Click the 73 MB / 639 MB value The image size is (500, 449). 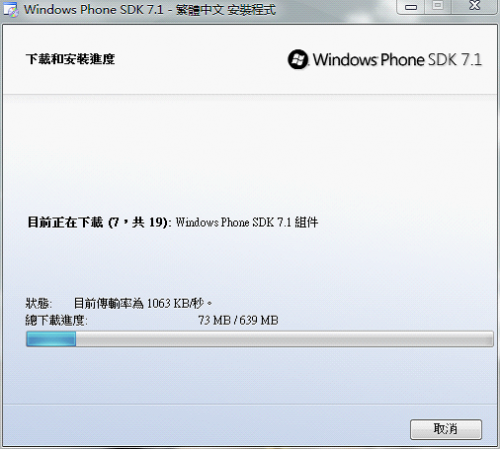(238, 320)
